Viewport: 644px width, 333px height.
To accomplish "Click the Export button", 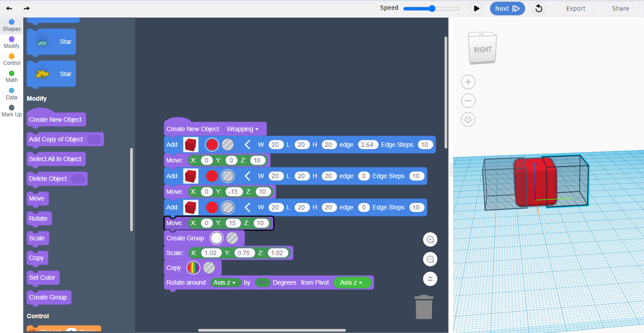I will (x=576, y=9).
